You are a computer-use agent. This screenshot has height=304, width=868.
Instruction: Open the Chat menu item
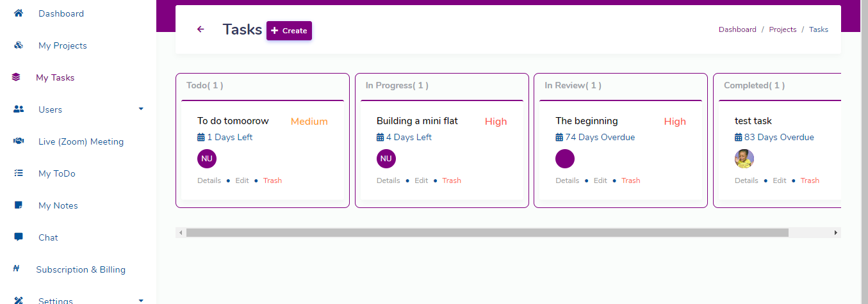48,237
